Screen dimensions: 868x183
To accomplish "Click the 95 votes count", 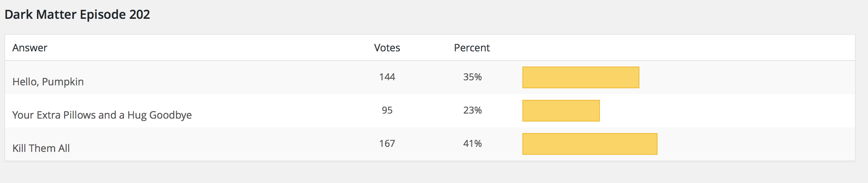I will point(387,110).
